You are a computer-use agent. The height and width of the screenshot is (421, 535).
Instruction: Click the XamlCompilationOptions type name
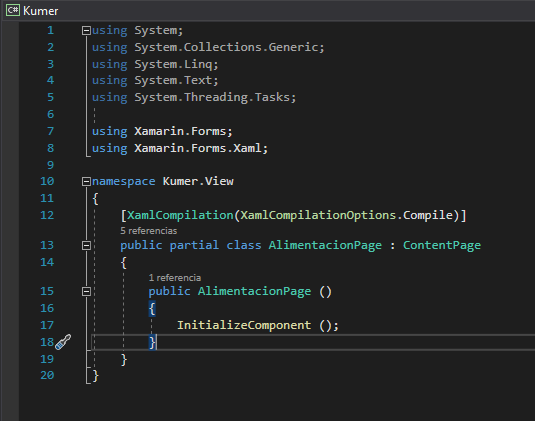[318, 215]
